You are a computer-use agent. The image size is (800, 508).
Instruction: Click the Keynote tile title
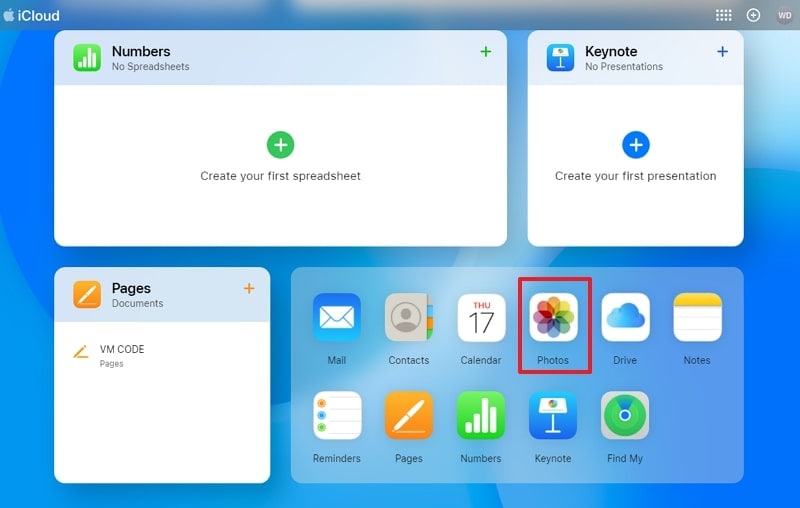(611, 51)
